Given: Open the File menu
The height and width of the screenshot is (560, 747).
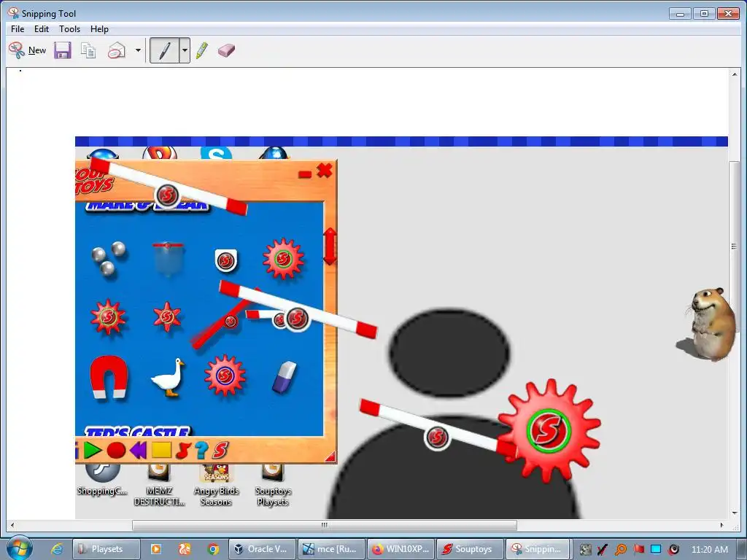Looking at the screenshot, I should 18,29.
